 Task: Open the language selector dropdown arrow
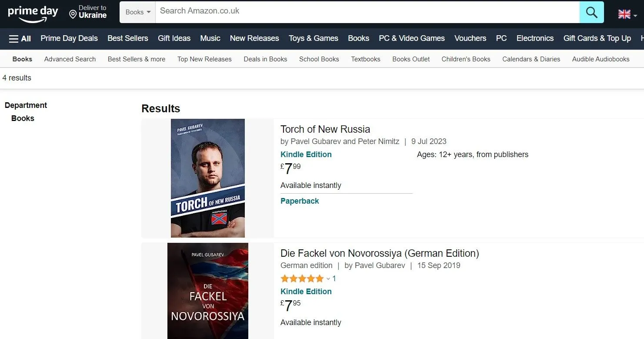coord(635,16)
